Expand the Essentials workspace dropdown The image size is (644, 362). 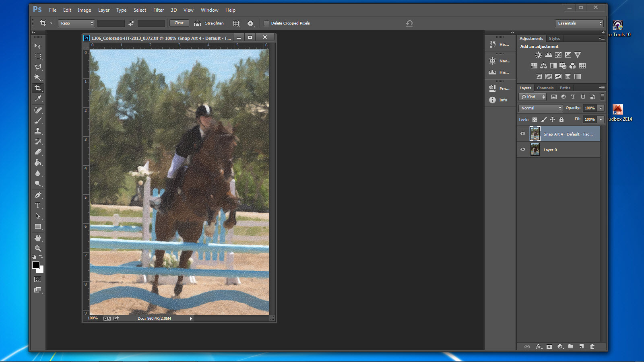point(579,23)
